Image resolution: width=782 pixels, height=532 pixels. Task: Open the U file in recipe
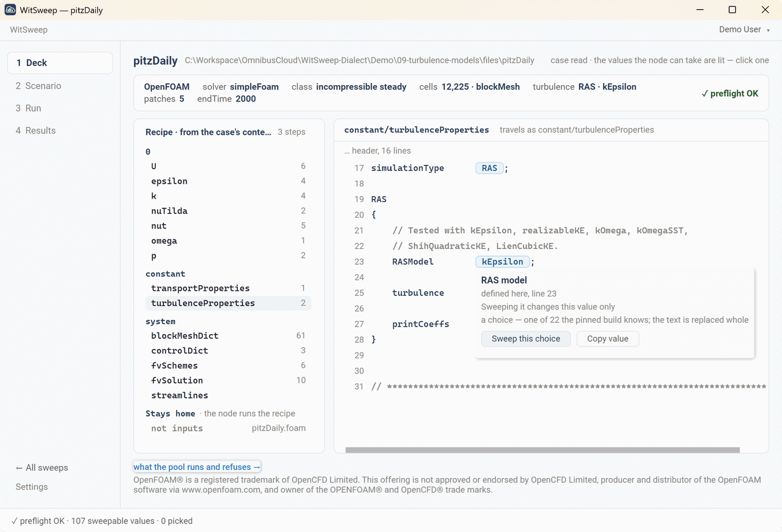point(228,167)
